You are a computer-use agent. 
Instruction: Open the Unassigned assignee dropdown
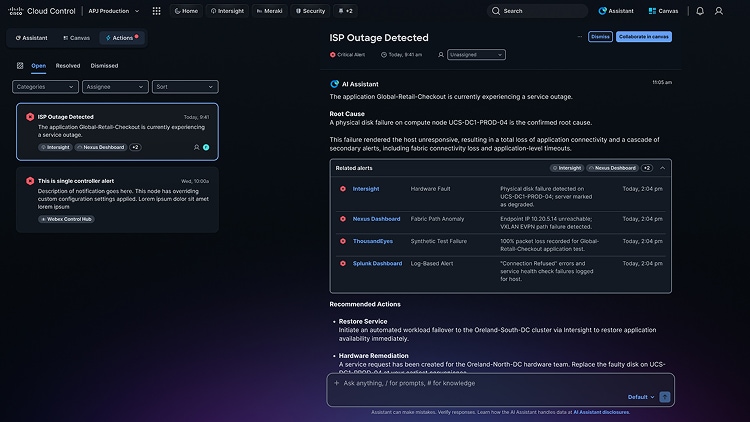[x=476, y=55]
